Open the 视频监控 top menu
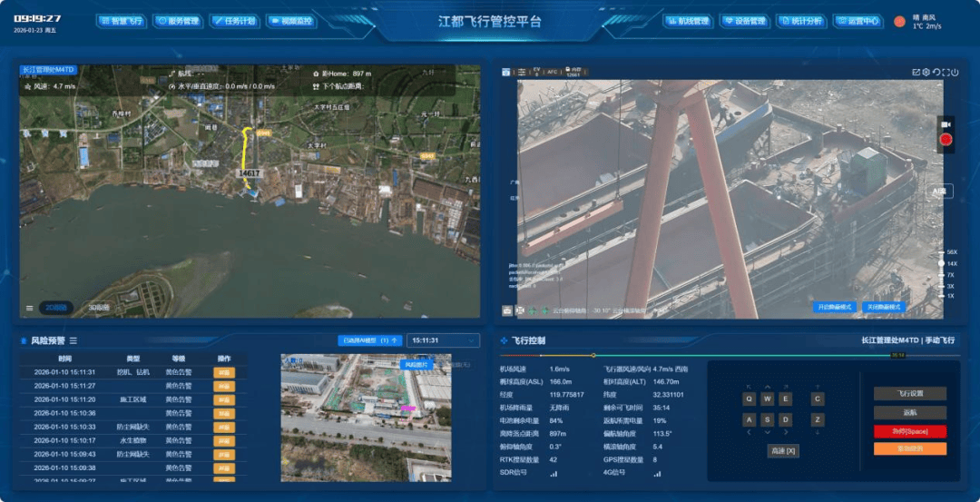 point(290,21)
